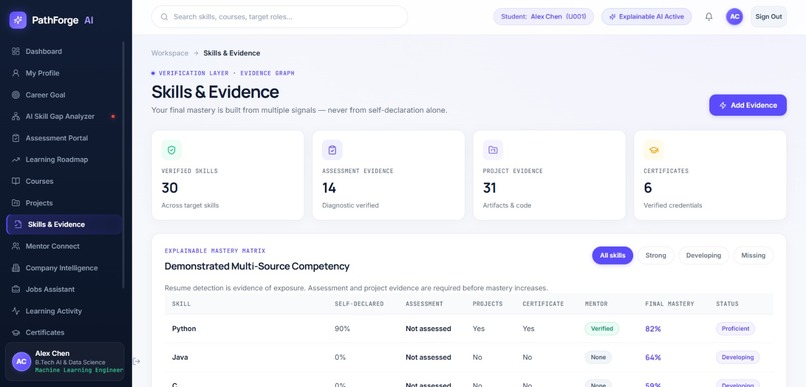Click the Proficient status badge for Python
This screenshot has height=387, width=806.
point(736,328)
